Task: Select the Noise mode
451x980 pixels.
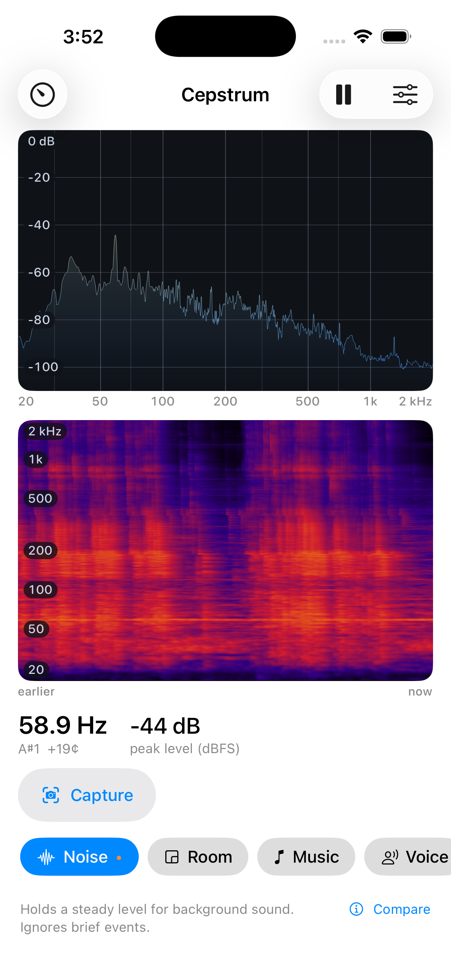Action: pyautogui.click(x=79, y=857)
